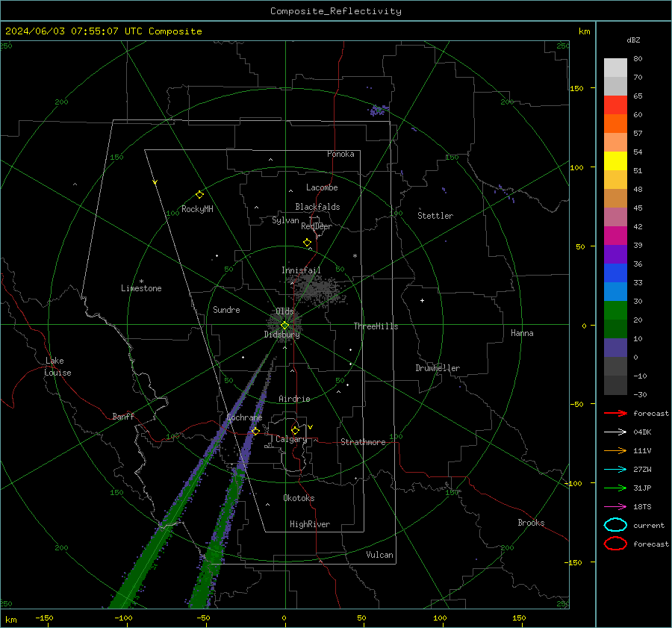Click the Airdrie label
The width and height of the screenshot is (672, 628).
294,399
